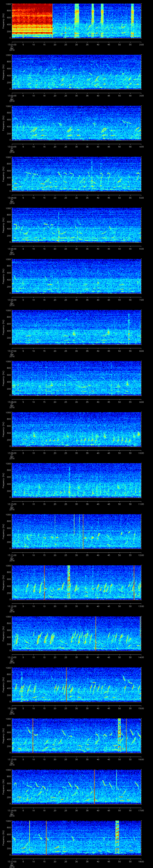Click the 13:12:00 start time label
Viewport: 153px width, 868px height.
[12, 606]
